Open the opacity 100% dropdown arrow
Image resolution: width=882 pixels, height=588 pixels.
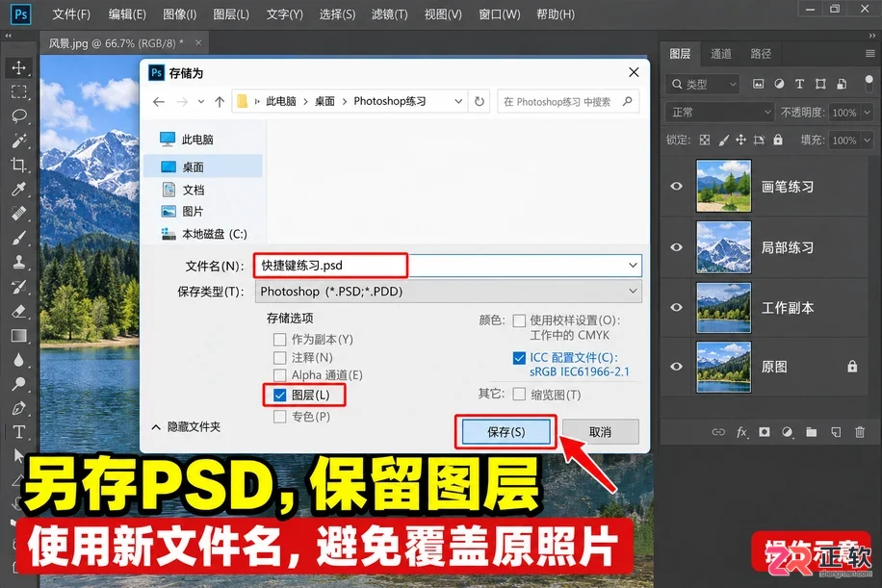click(867, 113)
